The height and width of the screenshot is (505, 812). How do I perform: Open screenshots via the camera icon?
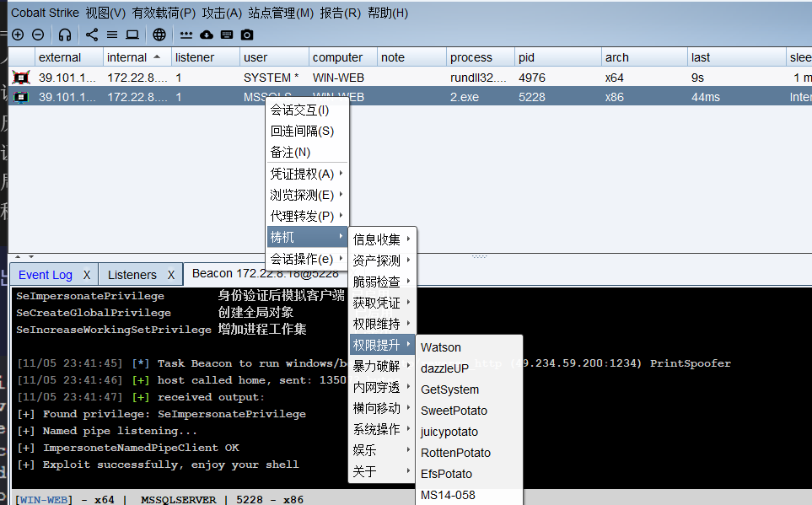click(x=247, y=35)
